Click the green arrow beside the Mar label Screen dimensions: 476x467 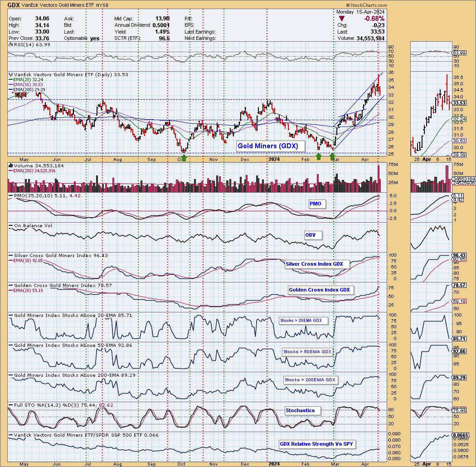[x=332, y=156]
